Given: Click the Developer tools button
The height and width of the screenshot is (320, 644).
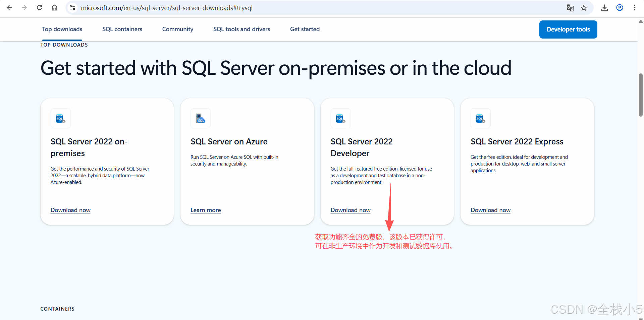Looking at the screenshot, I should [568, 29].
